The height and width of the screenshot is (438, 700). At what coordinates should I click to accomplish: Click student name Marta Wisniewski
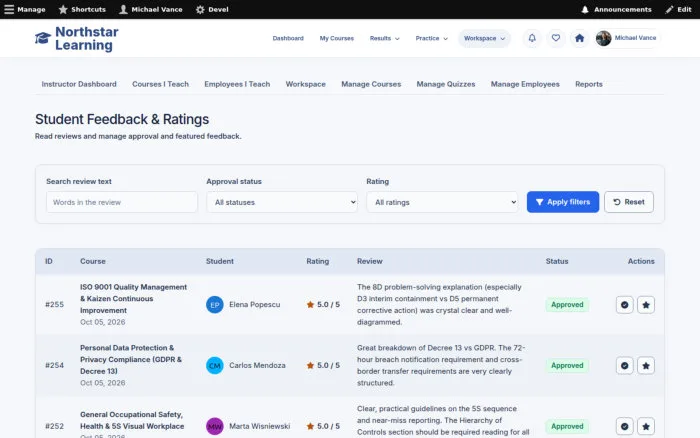point(259,426)
